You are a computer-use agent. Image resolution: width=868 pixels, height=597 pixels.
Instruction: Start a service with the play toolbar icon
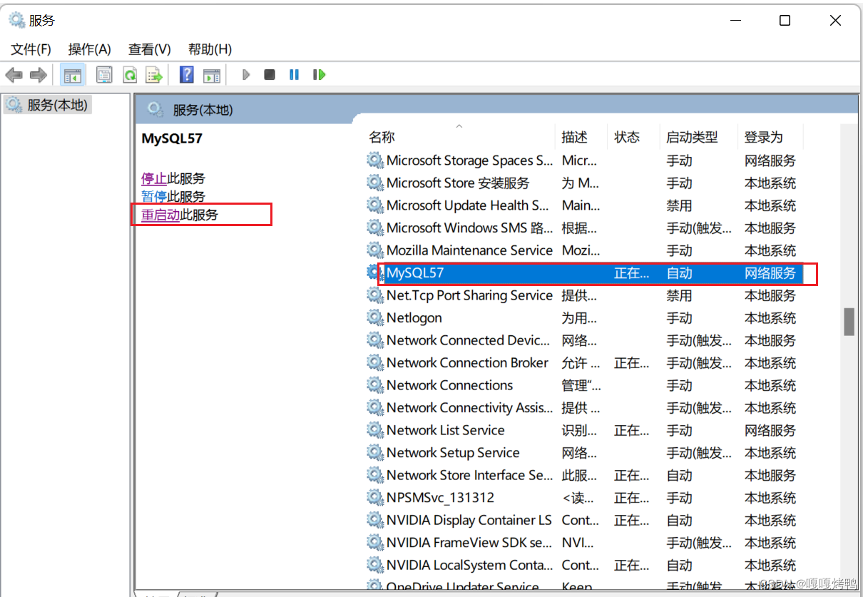(x=246, y=74)
